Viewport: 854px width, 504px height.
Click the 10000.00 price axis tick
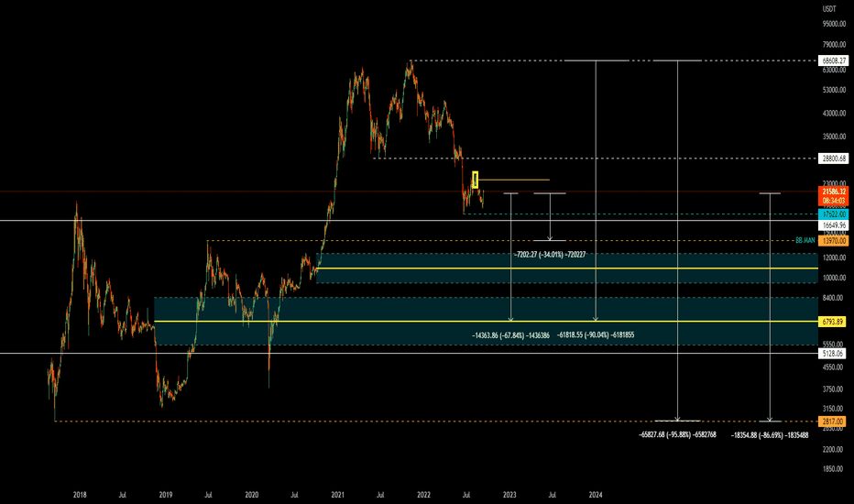(834, 278)
